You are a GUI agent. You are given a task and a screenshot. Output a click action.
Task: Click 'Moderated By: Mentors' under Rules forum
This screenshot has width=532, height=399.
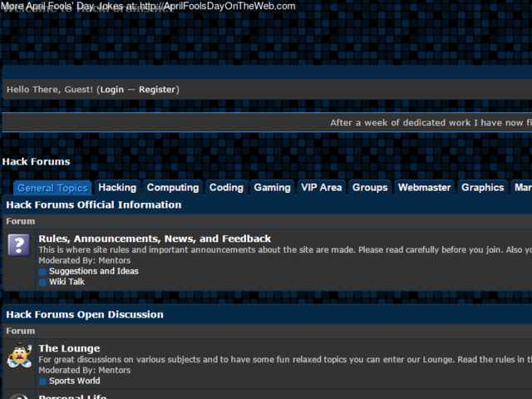click(x=85, y=260)
